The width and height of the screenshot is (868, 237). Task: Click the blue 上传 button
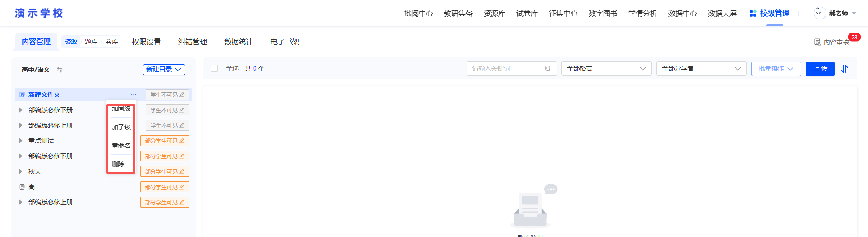click(820, 69)
